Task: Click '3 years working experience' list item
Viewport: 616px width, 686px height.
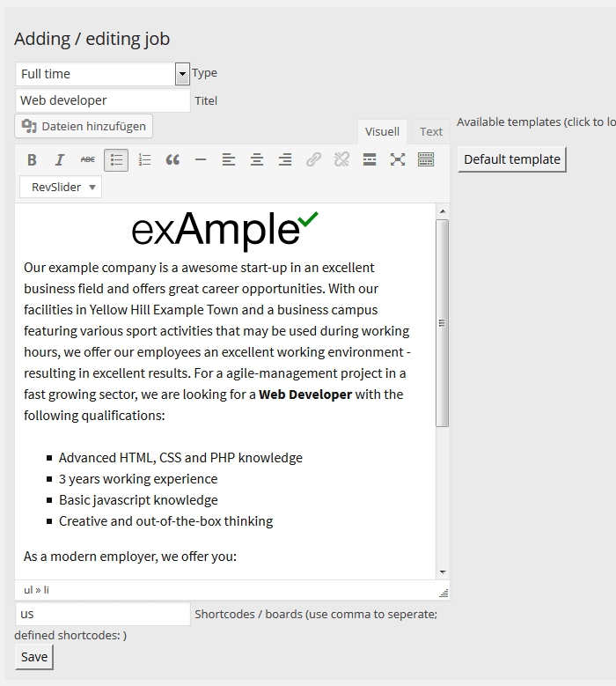Action: point(138,479)
